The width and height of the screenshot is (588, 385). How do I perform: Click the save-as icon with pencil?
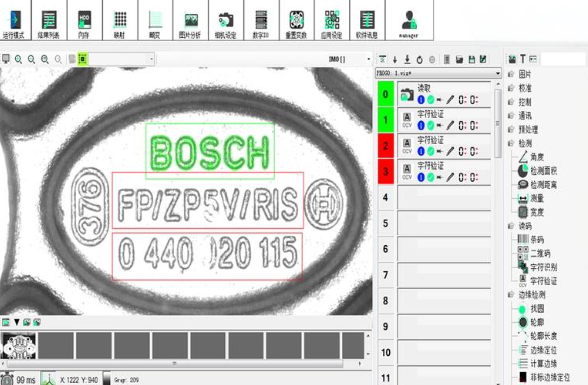[483, 59]
